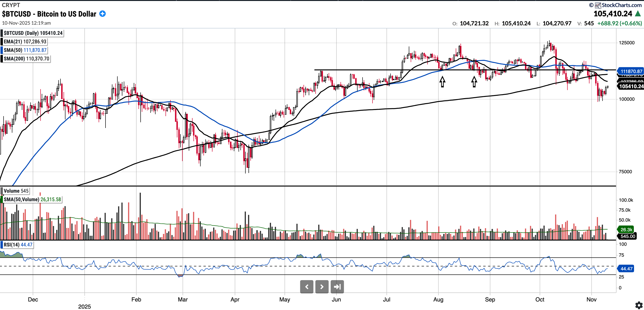Viewport: 644px width, 310px height.
Task: Open chart settings gear icon
Action: click(639, 305)
